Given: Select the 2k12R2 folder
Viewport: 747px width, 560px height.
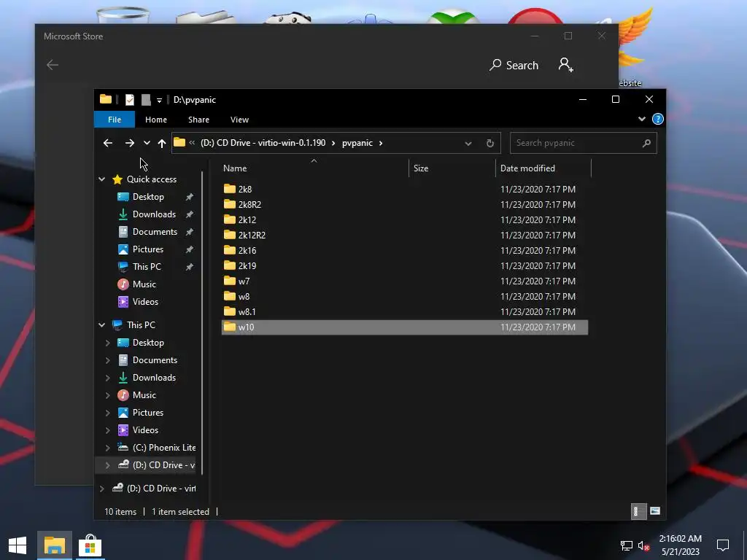Looking at the screenshot, I should (404, 235).
